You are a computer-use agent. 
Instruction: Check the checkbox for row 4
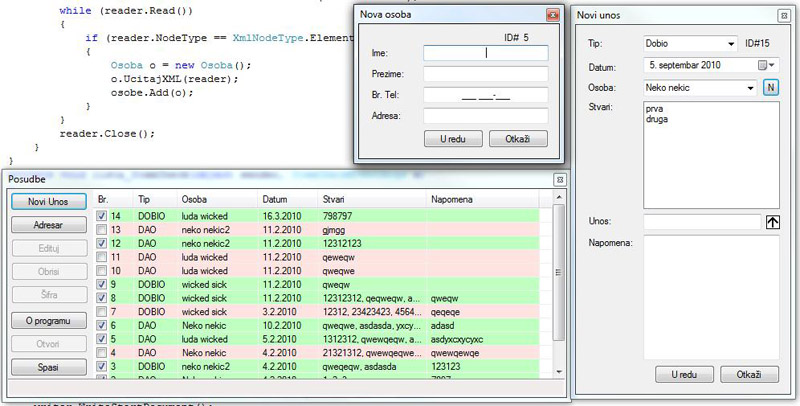click(102, 353)
